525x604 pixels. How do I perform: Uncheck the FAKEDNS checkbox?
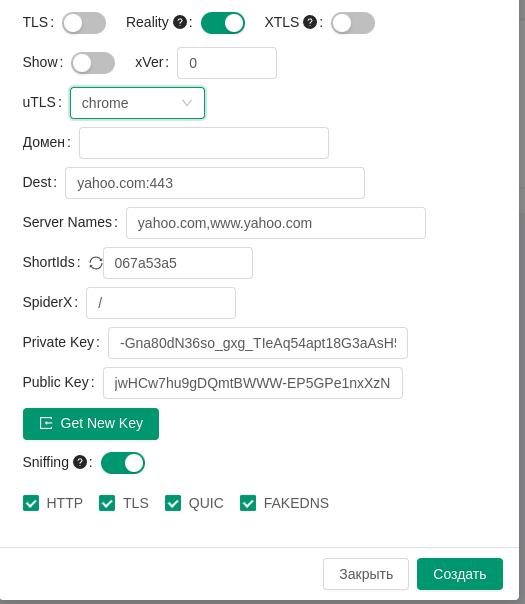248,503
